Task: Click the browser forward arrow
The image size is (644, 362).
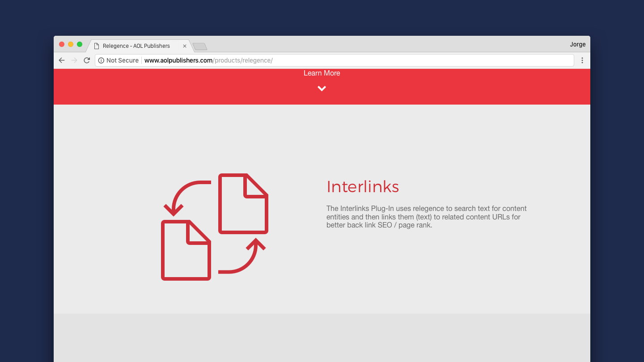Action: pyautogui.click(x=74, y=60)
